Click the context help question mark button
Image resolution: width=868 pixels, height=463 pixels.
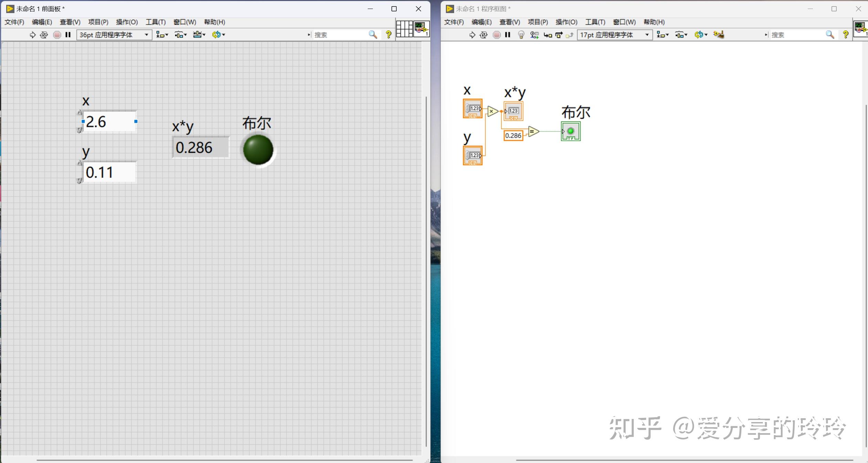(388, 34)
